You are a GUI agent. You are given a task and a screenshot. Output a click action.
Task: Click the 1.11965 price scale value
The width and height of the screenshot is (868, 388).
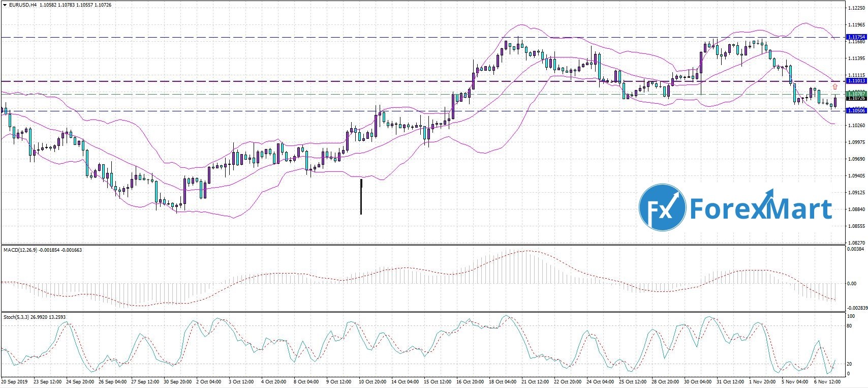856,24
